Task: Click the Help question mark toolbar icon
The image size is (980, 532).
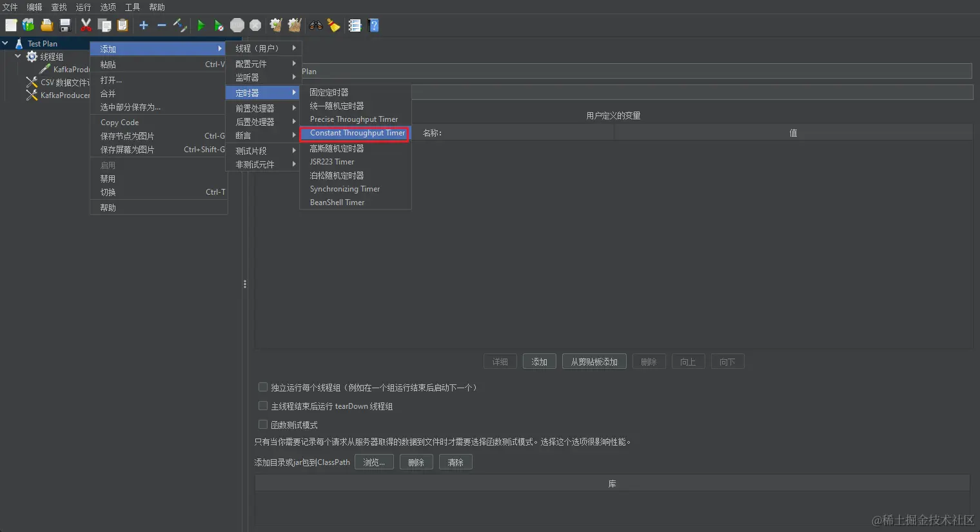Action: [373, 25]
